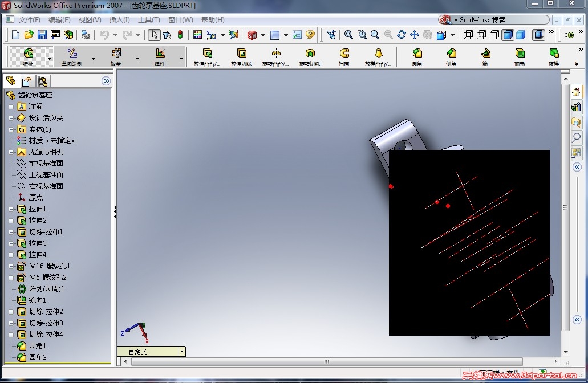Open the 工具(T) menu
Screen dimensions: 588x383
(149, 20)
